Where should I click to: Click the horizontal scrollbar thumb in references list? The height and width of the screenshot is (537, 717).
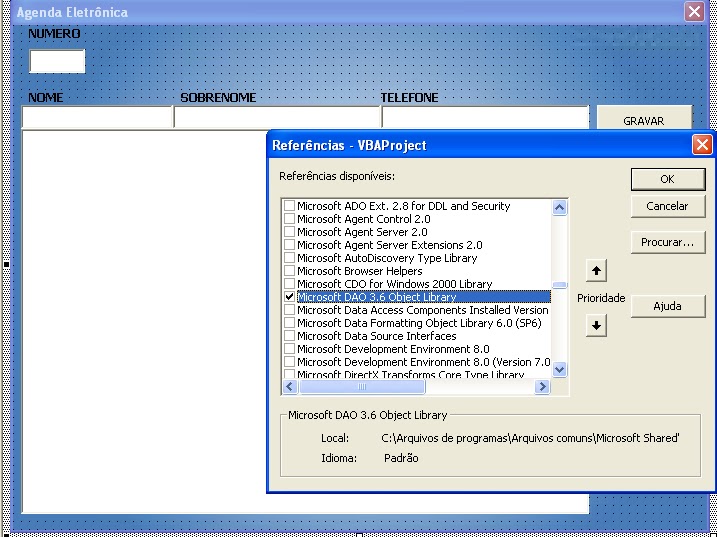click(362, 387)
